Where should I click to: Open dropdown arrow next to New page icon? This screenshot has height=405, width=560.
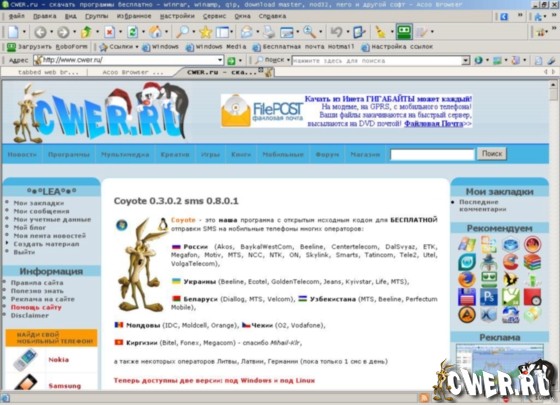[24, 32]
